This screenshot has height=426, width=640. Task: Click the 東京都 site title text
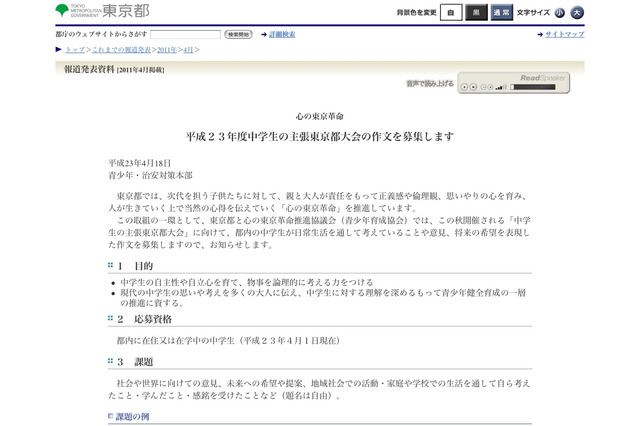[126, 11]
